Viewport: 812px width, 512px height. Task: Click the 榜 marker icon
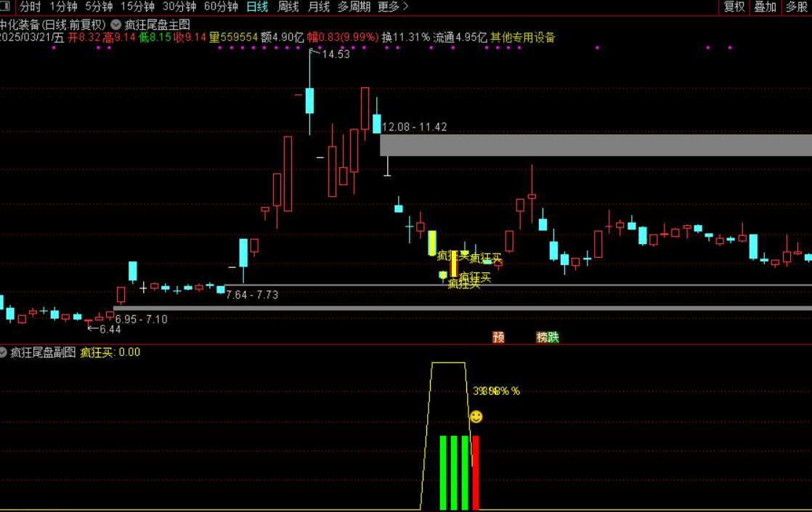click(542, 337)
